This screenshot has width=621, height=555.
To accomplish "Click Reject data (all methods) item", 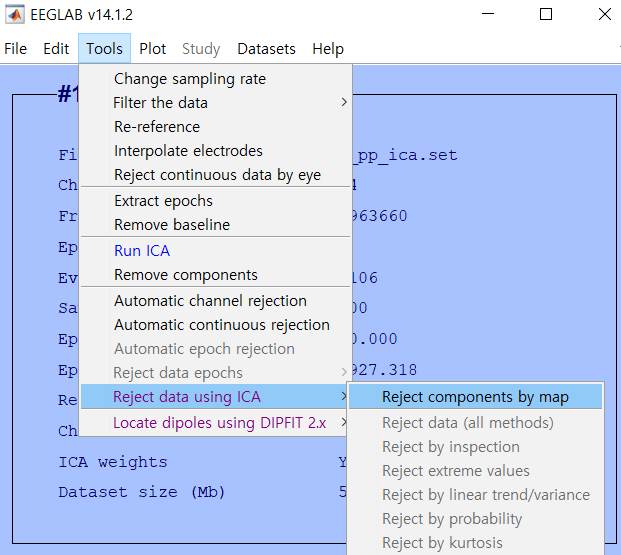I will pyautogui.click(x=475, y=423).
